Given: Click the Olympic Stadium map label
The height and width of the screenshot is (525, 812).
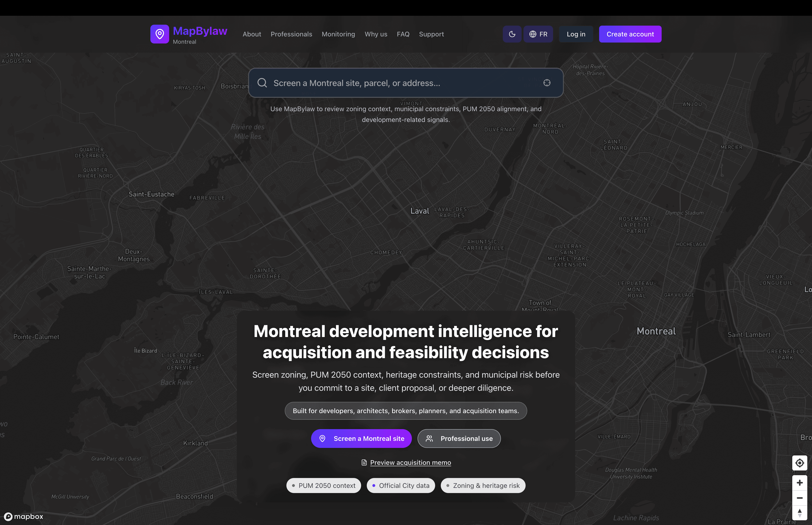Looking at the screenshot, I should [x=684, y=213].
